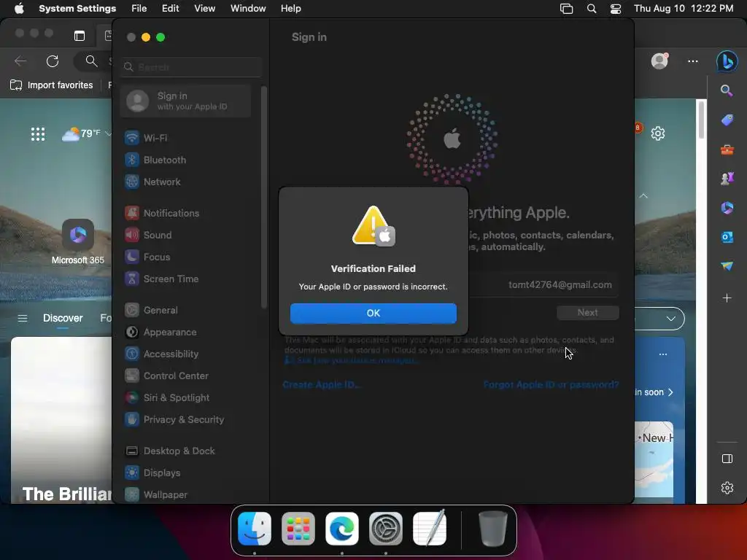The width and height of the screenshot is (747, 560).
Task: Open the File menu
Action: [x=139, y=9]
